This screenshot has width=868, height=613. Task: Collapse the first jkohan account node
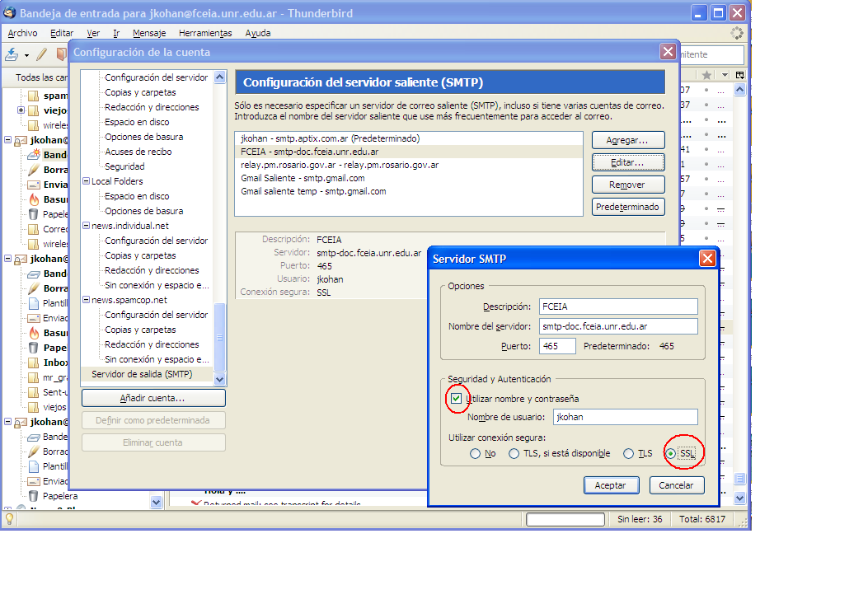(8, 140)
